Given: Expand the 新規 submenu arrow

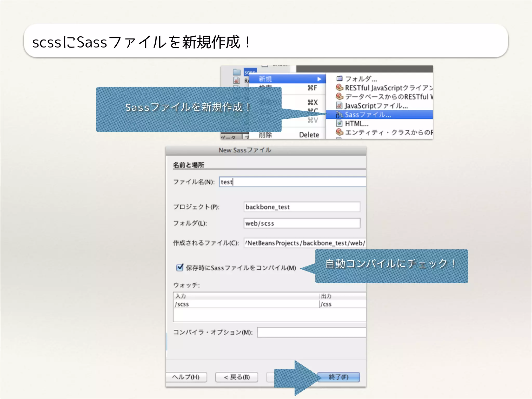Looking at the screenshot, I should point(319,79).
